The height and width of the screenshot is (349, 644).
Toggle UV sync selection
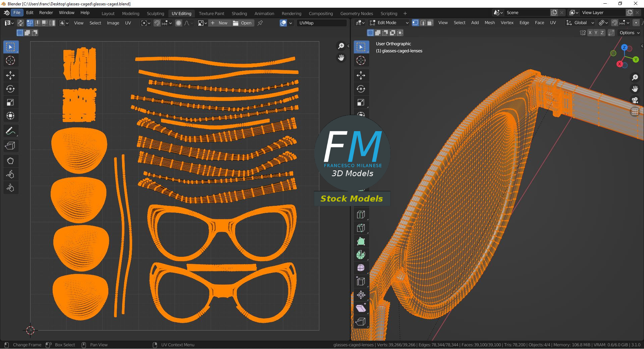pyautogui.click(x=20, y=23)
